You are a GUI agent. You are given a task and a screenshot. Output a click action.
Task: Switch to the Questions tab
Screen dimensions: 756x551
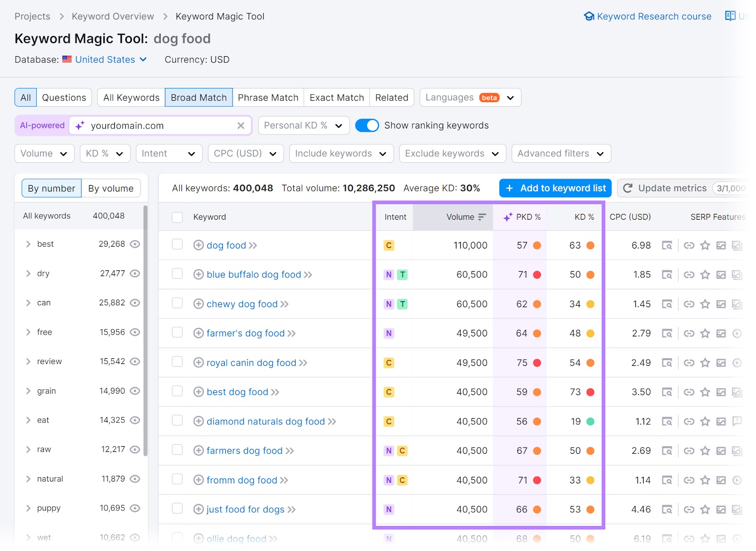pyautogui.click(x=64, y=97)
